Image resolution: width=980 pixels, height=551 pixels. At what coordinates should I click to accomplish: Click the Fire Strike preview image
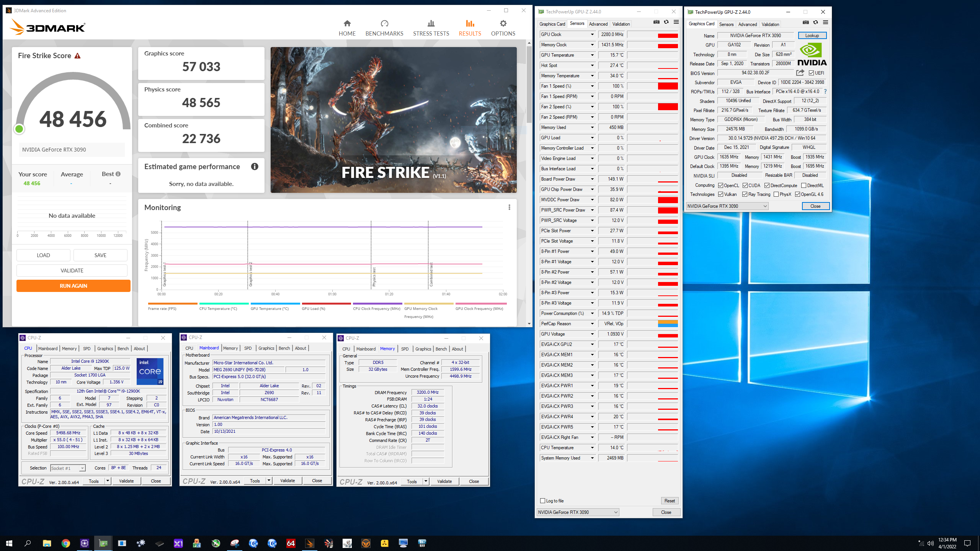394,120
